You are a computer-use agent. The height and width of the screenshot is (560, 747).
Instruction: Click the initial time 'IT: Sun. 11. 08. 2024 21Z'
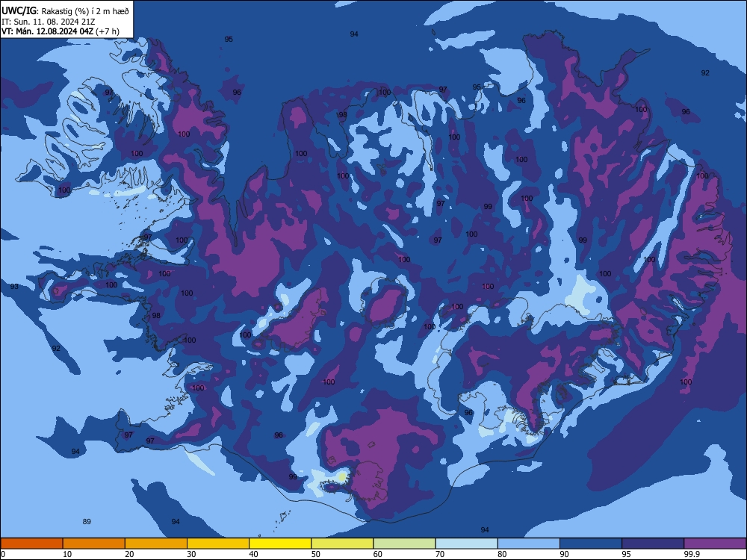(x=48, y=22)
